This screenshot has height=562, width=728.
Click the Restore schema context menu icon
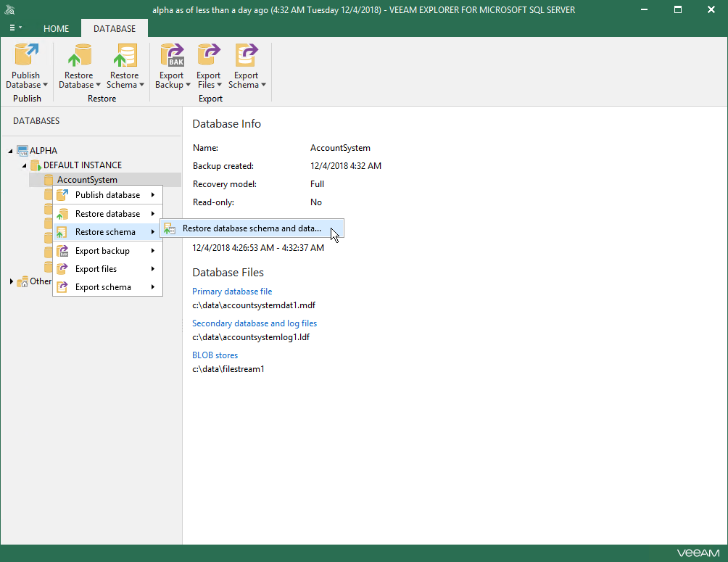(62, 232)
